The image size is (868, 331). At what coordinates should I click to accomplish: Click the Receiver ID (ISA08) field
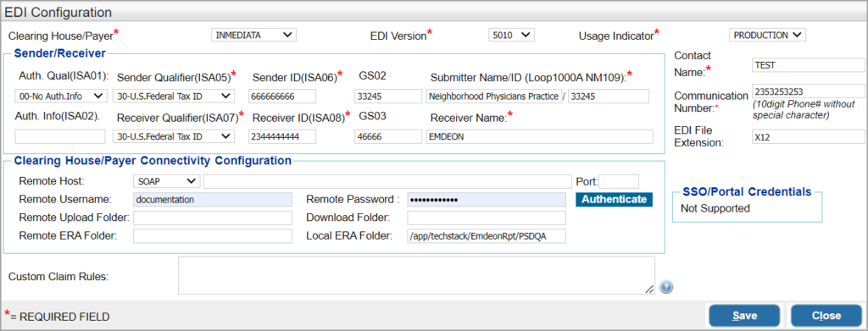tap(282, 136)
